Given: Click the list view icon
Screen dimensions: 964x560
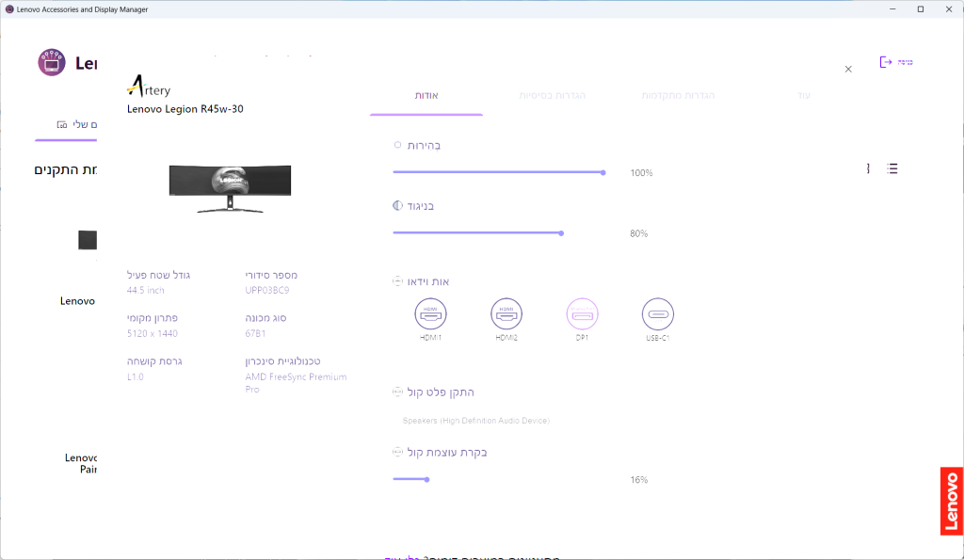Looking at the screenshot, I should pyautogui.click(x=892, y=168).
